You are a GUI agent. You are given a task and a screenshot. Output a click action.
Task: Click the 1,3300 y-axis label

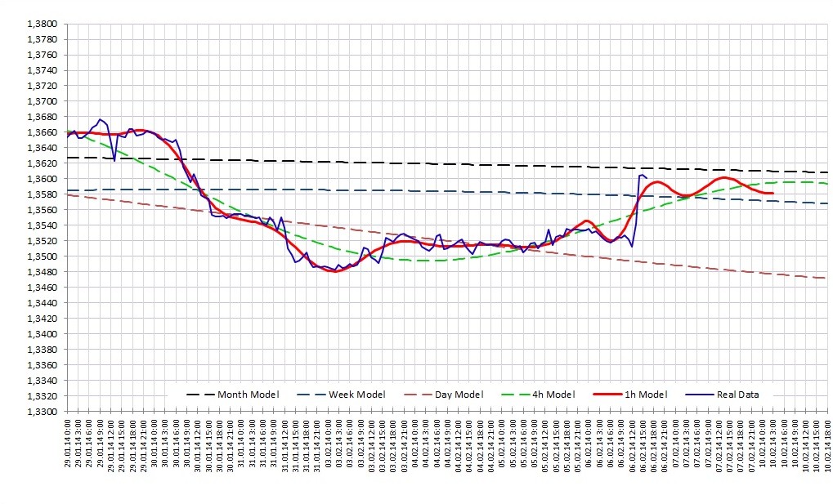(x=42, y=412)
